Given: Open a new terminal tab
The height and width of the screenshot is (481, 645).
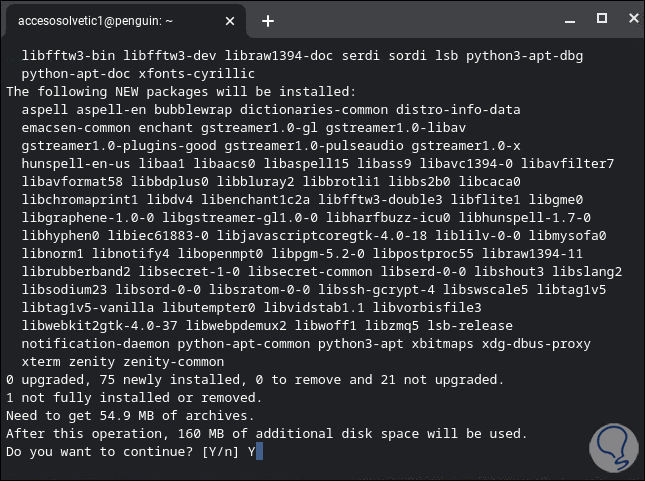Looking at the screenshot, I should (268, 20).
